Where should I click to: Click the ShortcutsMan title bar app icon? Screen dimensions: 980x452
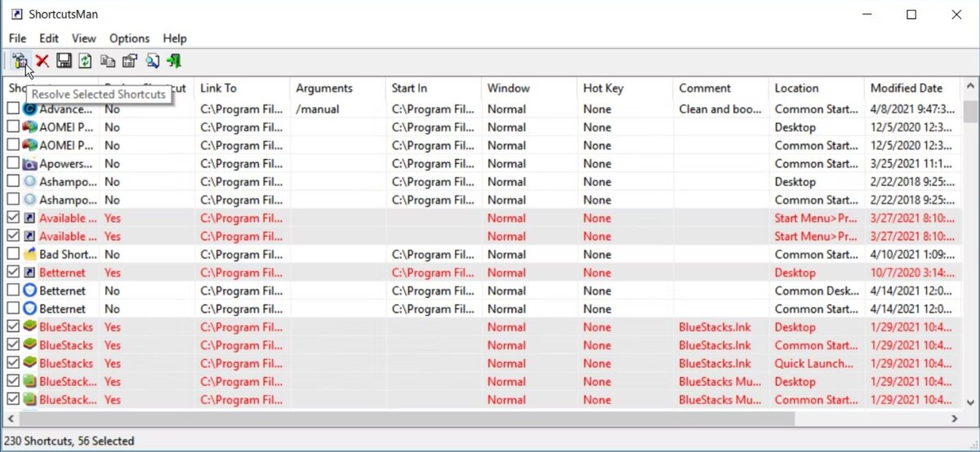pyautogui.click(x=16, y=14)
